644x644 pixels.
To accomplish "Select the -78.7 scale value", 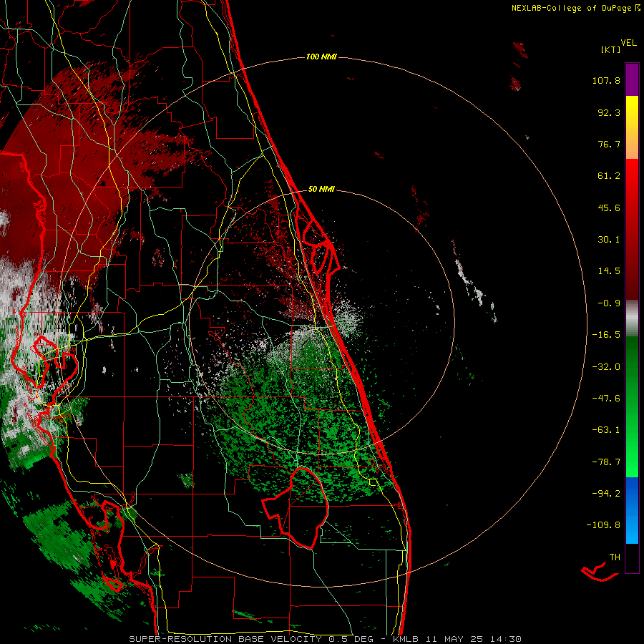I will [606, 462].
